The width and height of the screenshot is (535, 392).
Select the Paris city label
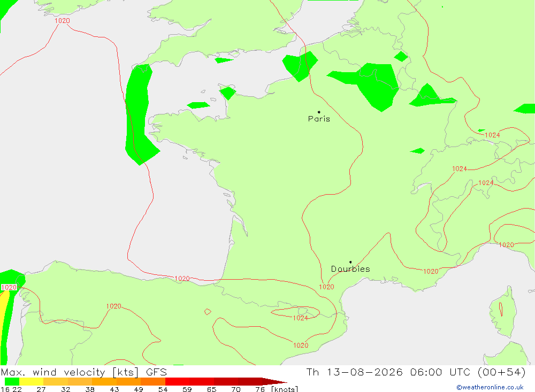click(319, 119)
